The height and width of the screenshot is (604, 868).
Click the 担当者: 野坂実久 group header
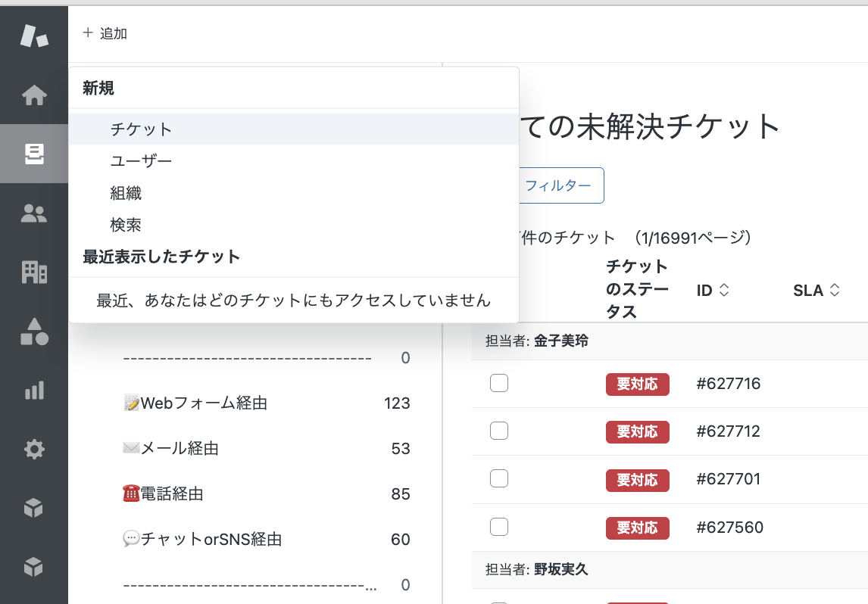pos(536,569)
